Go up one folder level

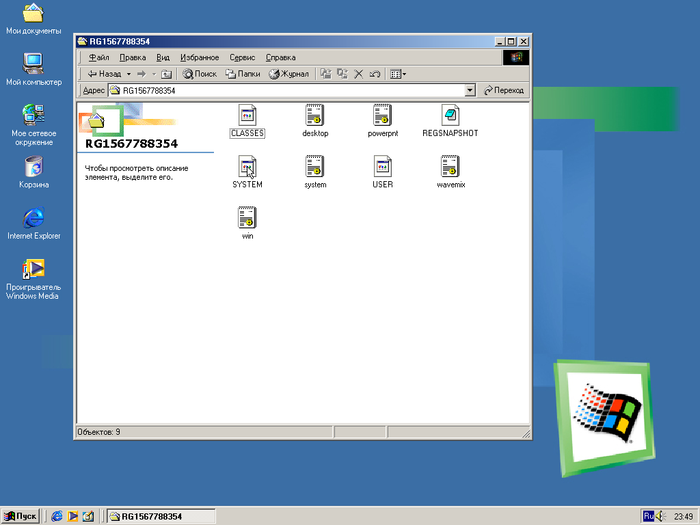click(x=167, y=74)
